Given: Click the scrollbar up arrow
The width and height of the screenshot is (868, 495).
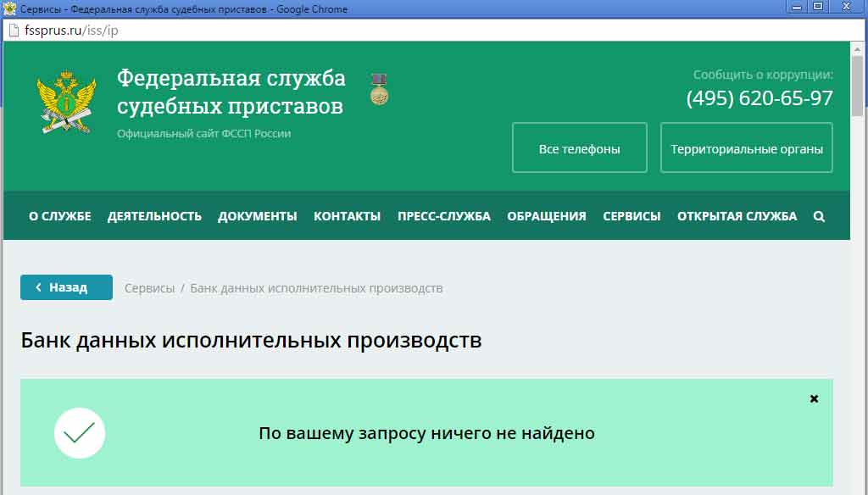Looking at the screenshot, I should click(857, 50).
